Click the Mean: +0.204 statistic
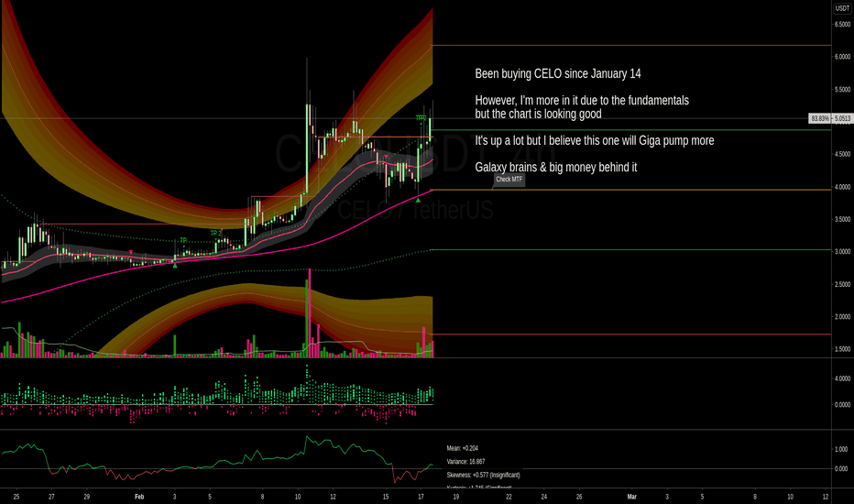Screen dimensions: 854x504 coord(463,448)
